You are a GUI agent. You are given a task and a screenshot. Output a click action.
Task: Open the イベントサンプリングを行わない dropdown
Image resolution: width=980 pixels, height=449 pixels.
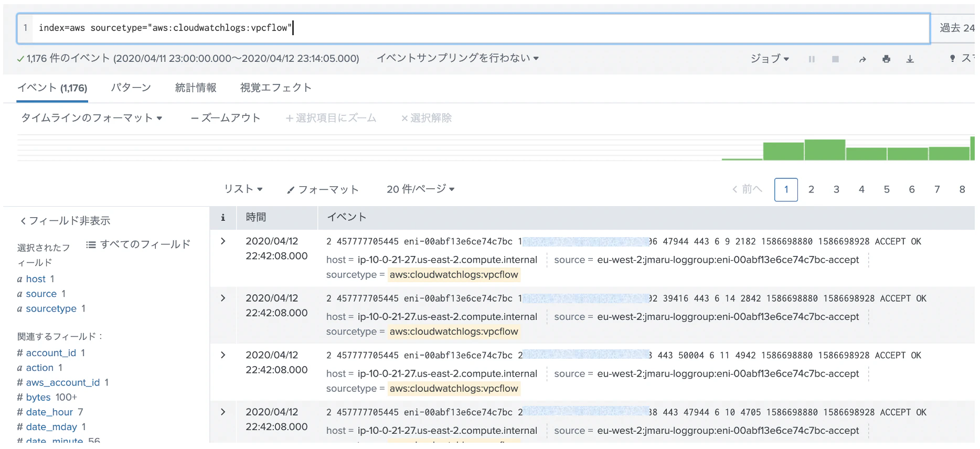point(457,58)
